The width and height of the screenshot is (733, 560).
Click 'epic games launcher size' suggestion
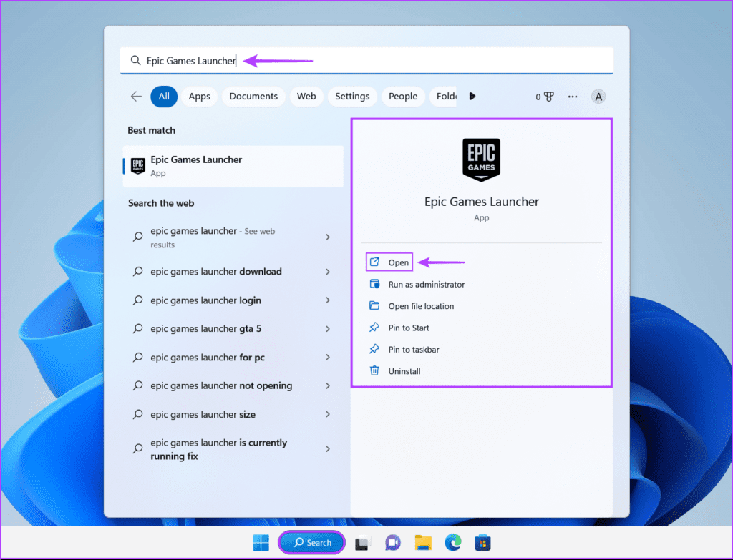(x=233, y=414)
